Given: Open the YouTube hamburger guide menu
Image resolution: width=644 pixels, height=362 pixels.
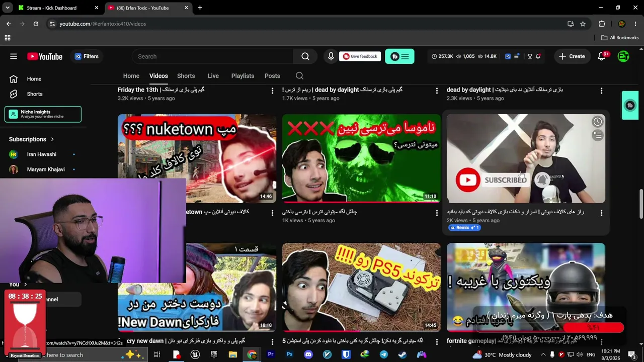Looking at the screenshot, I should (14, 56).
